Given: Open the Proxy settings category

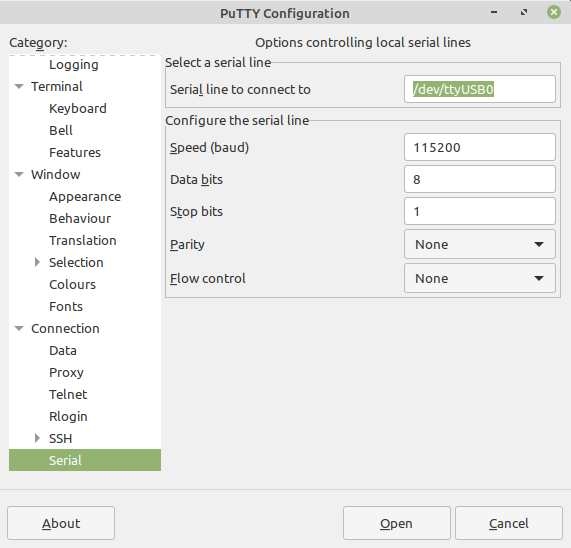Looking at the screenshot, I should (x=66, y=372).
